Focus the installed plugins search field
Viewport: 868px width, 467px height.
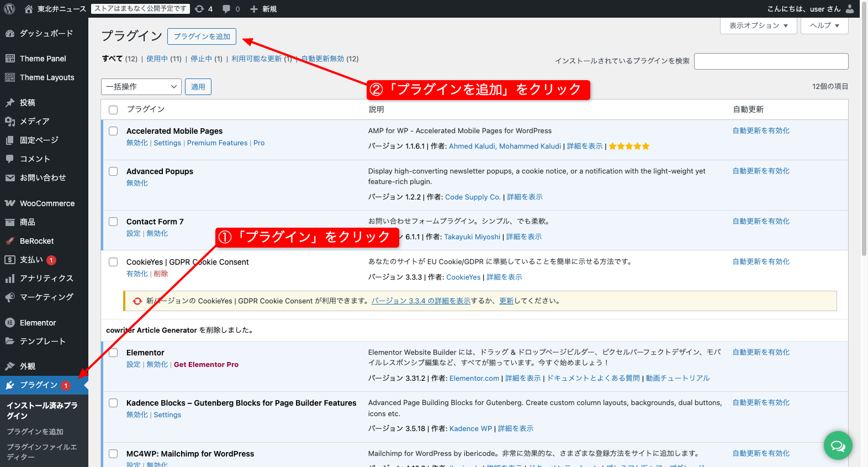tap(771, 61)
